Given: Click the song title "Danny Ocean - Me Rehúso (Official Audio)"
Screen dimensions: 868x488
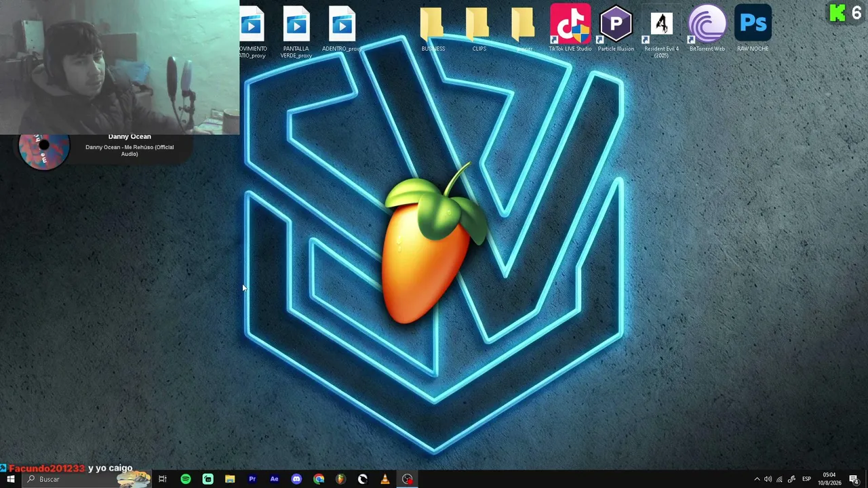Looking at the screenshot, I should click(x=130, y=150).
